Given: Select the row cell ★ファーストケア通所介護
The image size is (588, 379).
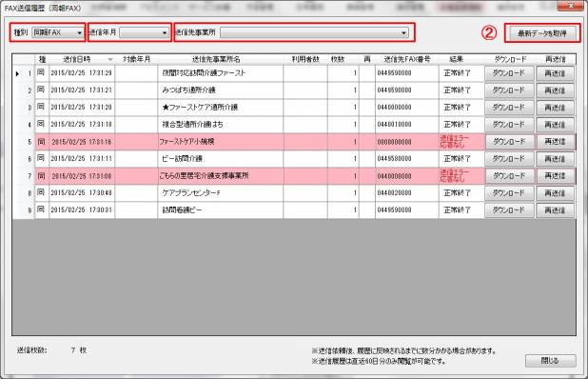Looking at the screenshot, I should 221,108.
